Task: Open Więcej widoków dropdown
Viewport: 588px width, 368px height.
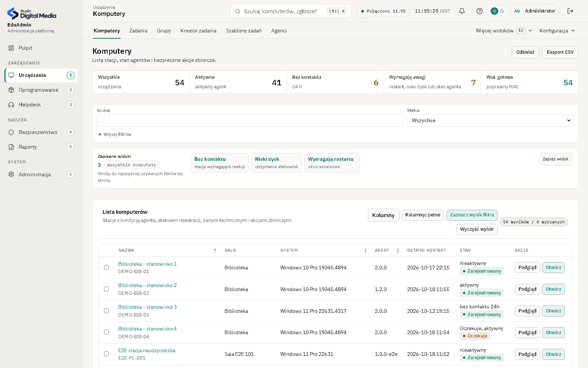Action: pos(504,31)
